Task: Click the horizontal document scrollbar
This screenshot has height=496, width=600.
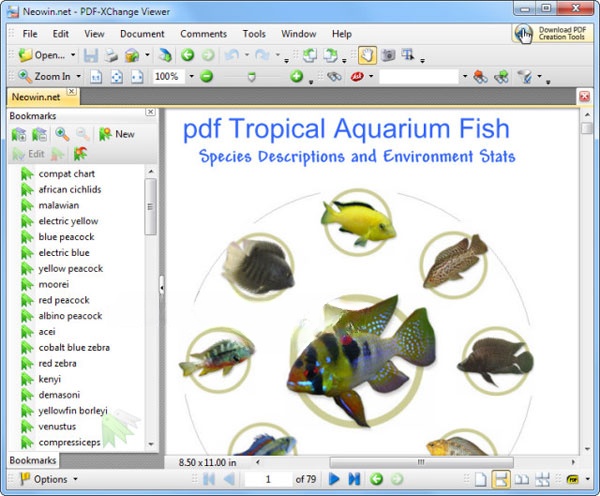Action: tap(421, 462)
